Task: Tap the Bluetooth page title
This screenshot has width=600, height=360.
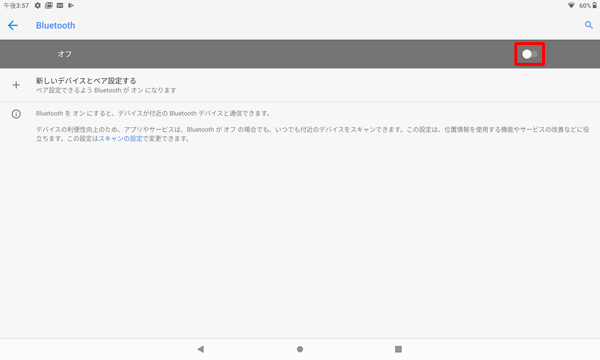Action: point(55,26)
